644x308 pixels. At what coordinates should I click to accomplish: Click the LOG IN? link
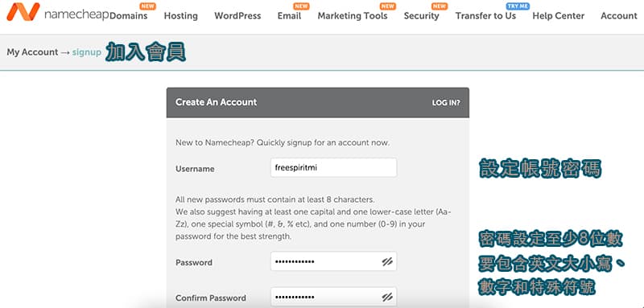(x=446, y=103)
